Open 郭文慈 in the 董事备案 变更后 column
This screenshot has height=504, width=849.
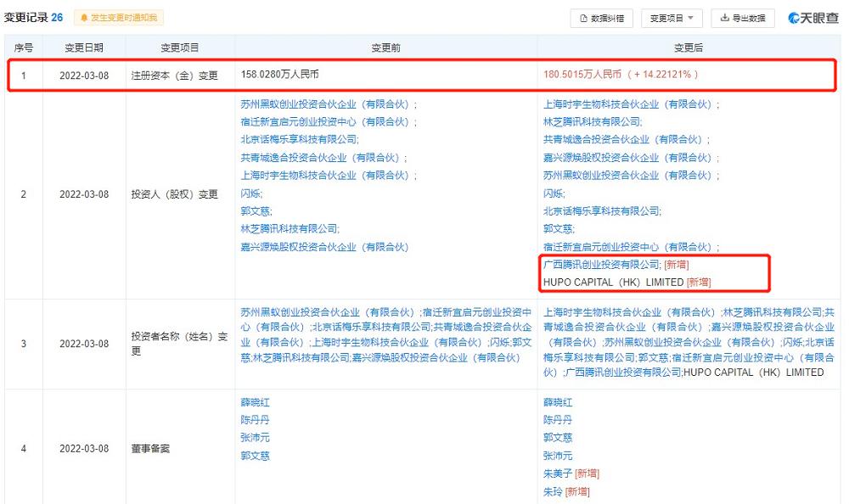(x=558, y=438)
